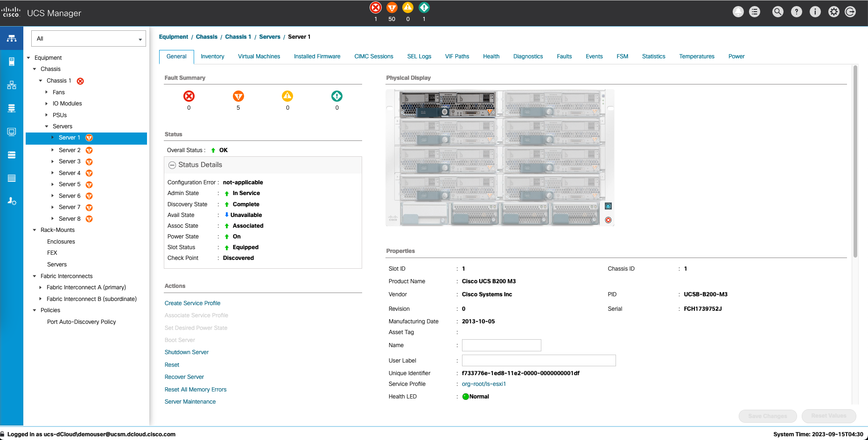Open the help question mark icon
This screenshot has width=868, height=440.
click(x=796, y=12)
